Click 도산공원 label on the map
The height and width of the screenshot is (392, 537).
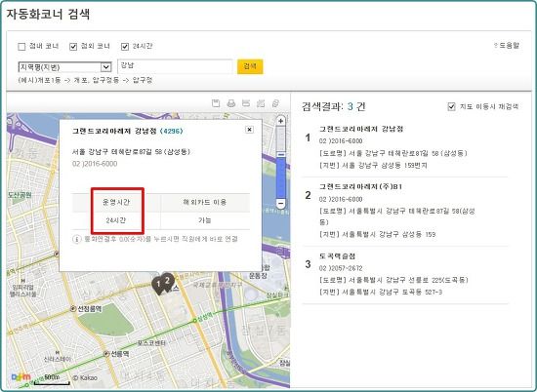click(20, 195)
